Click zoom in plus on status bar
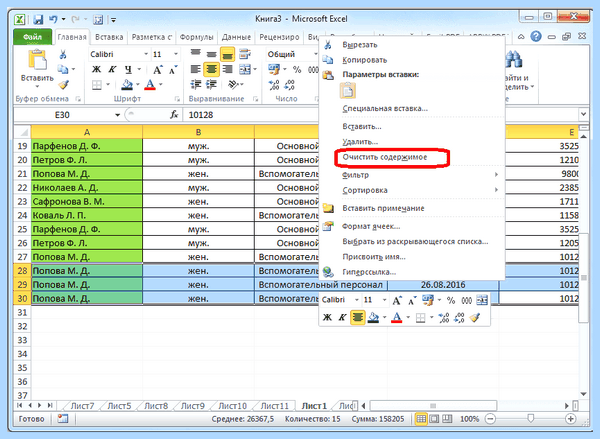Image resolution: width=600 pixels, height=439 pixels. [570, 419]
